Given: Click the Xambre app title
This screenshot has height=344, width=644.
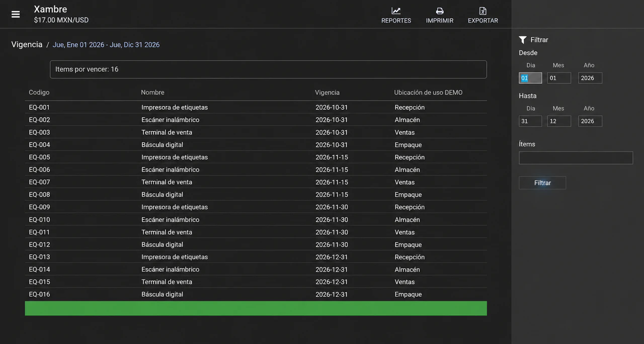Looking at the screenshot, I should [x=50, y=9].
